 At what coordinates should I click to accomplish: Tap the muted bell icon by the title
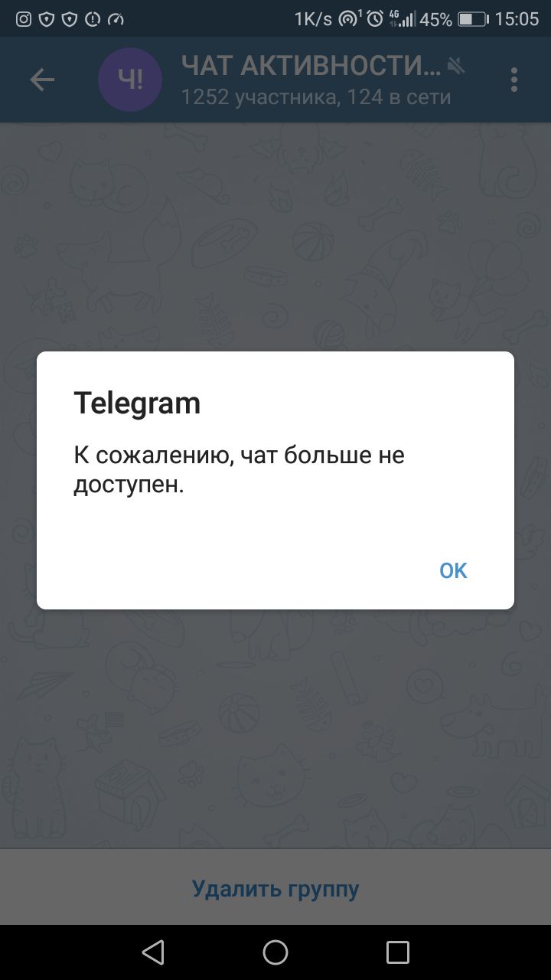pos(457,67)
